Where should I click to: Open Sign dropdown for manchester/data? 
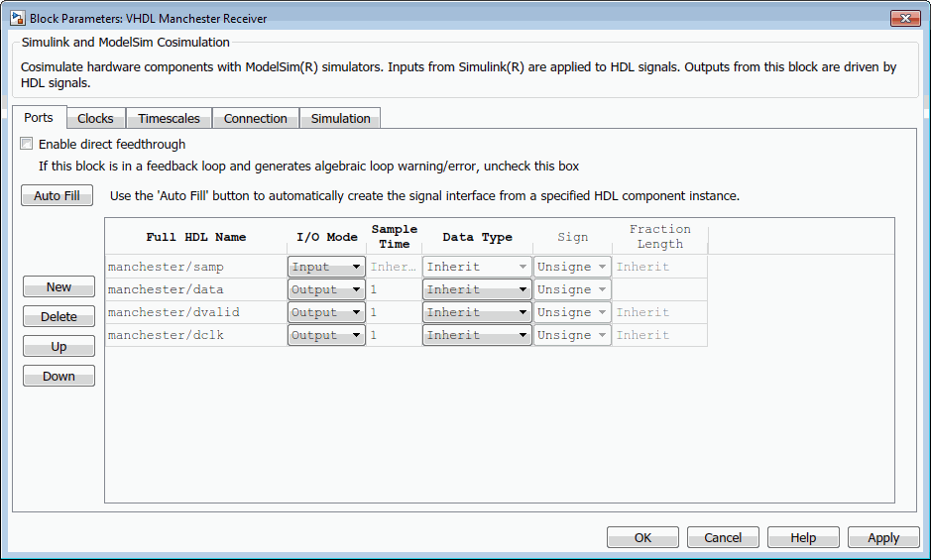[572, 289]
